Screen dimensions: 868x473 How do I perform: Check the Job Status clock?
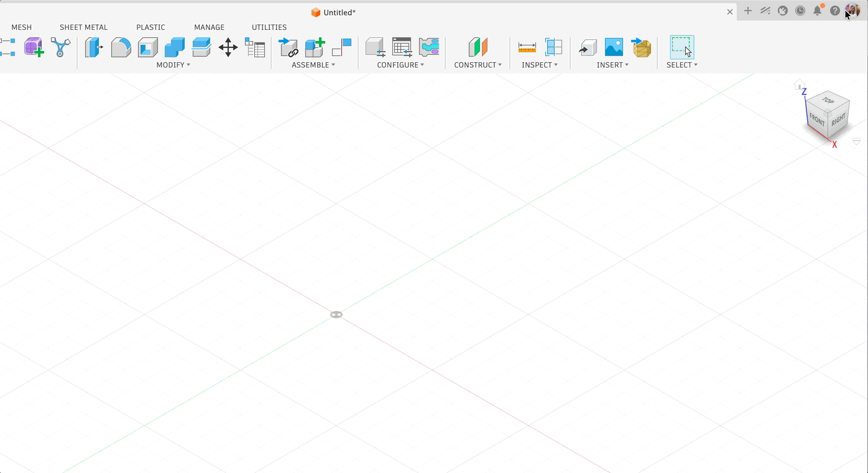(x=800, y=11)
